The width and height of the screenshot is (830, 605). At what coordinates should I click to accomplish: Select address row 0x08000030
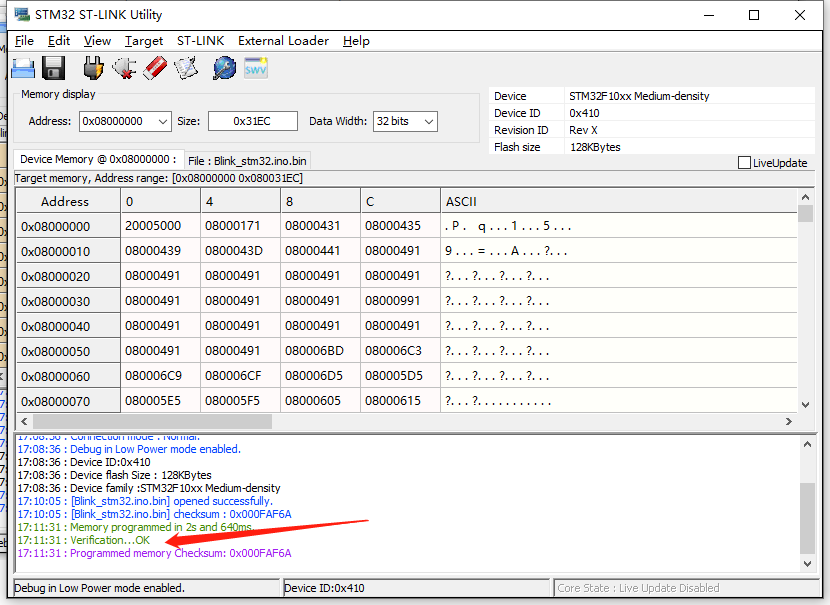68,301
